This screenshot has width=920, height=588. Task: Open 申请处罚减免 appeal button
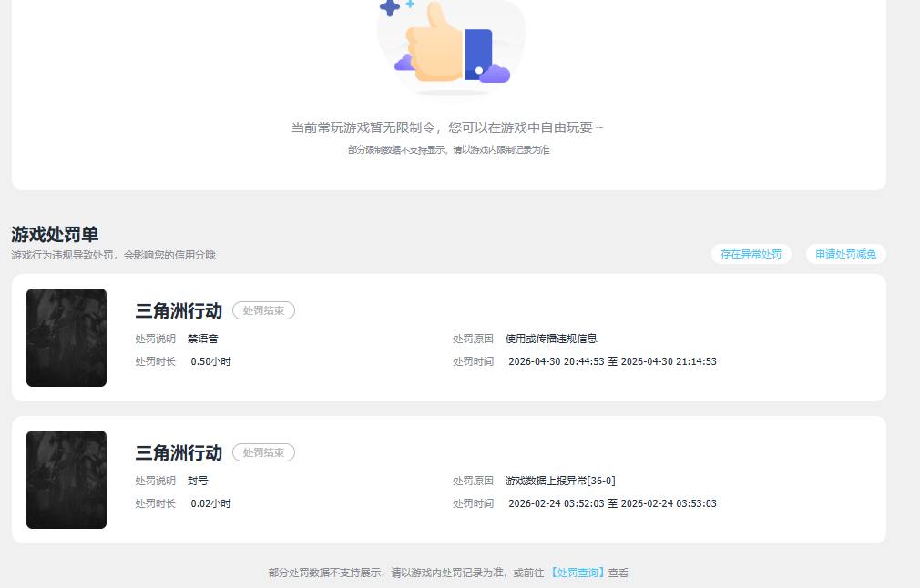[845, 254]
